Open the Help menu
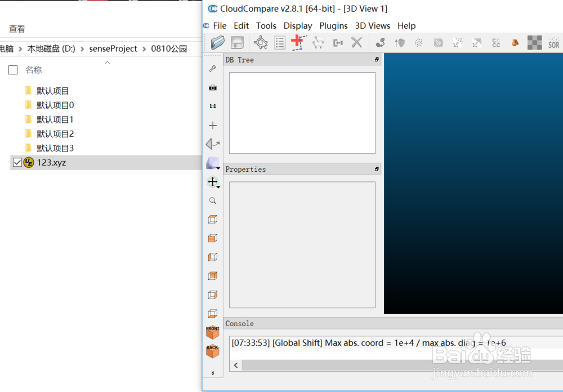563x392 pixels. (x=406, y=26)
